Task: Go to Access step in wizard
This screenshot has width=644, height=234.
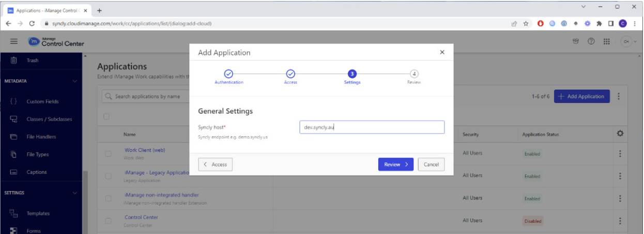Action: tap(290, 77)
